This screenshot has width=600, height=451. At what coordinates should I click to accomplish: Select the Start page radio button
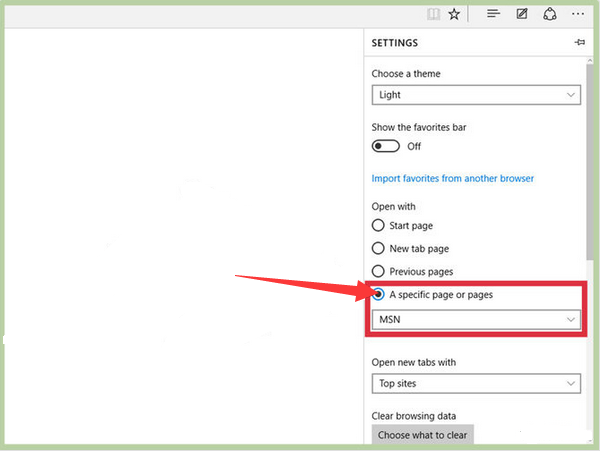point(378,225)
